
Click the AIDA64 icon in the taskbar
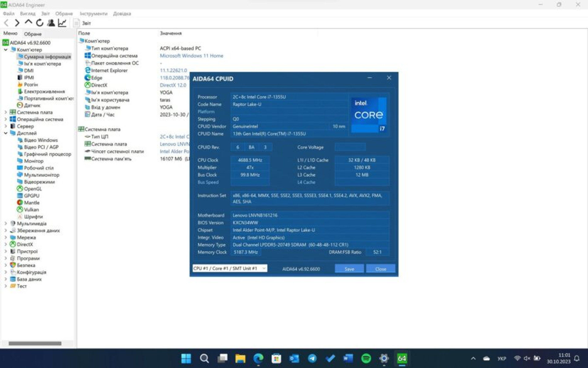tap(402, 358)
